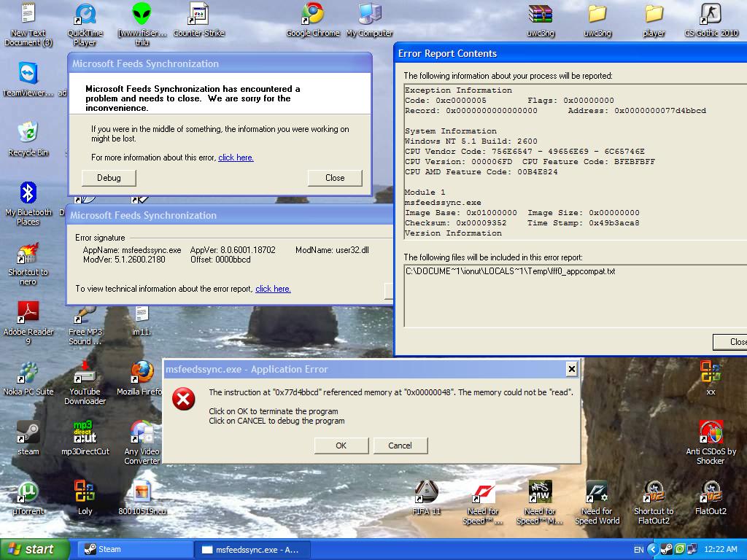Launch the first Need for Speed shortcut
The image size is (747, 560).
click(483, 503)
